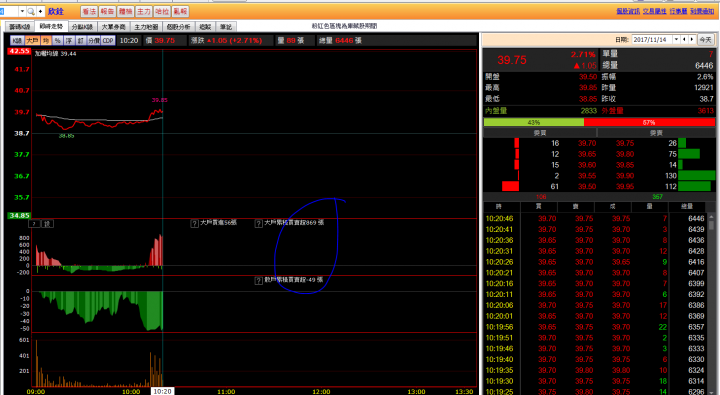This screenshot has width=720, height=395.
Task: Click ask price 39.90 with volume 130
Action: [625, 175]
